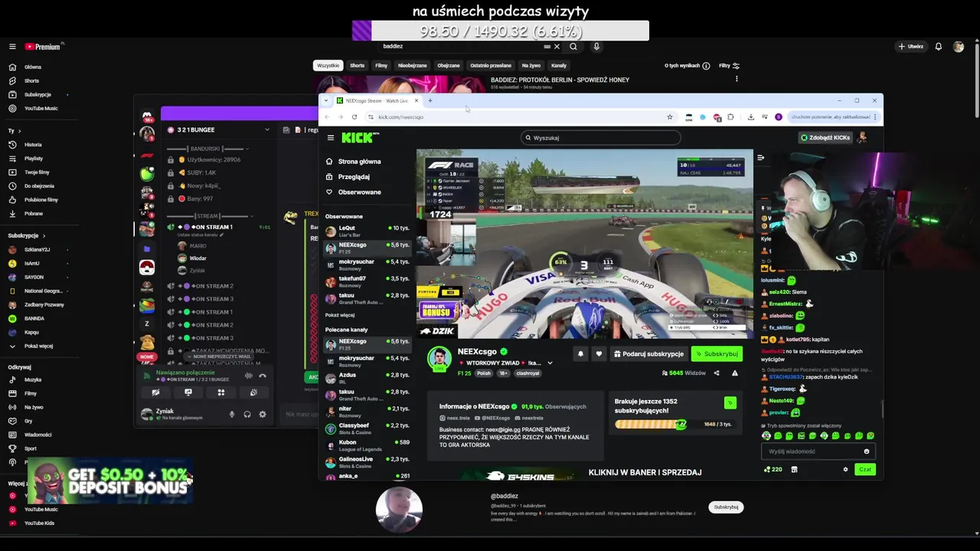The height and width of the screenshot is (551, 980).
Task: Select the Obejrzane filter chip
Action: click(x=449, y=66)
